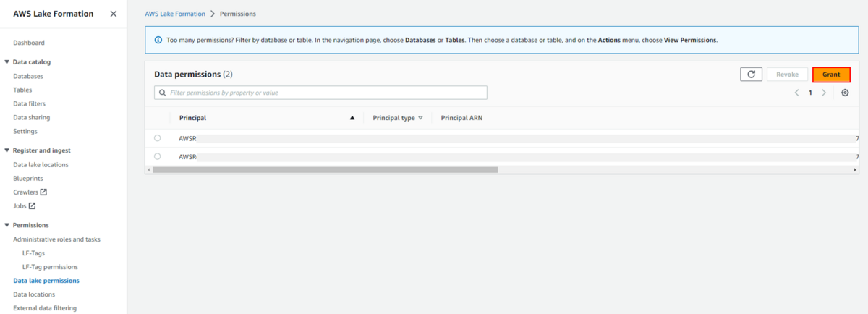The image size is (868, 314).
Task: Open Settings in the sidebar
Action: [x=25, y=131]
